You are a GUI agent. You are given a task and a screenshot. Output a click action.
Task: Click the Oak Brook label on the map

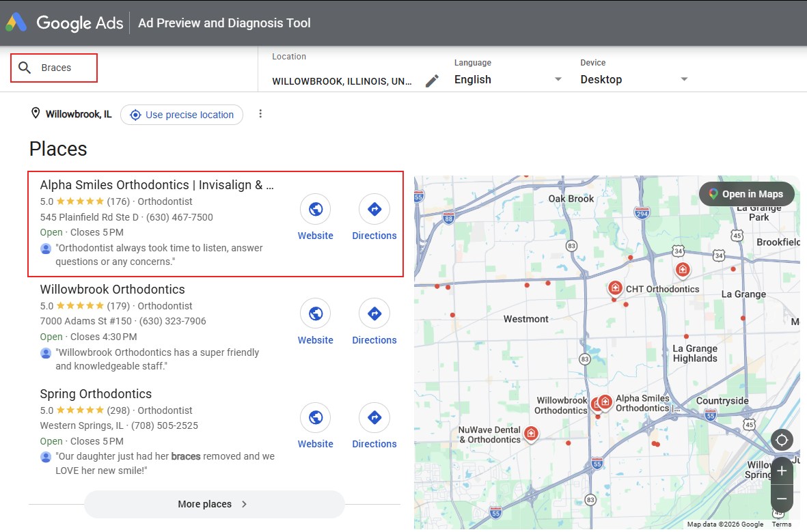571,199
